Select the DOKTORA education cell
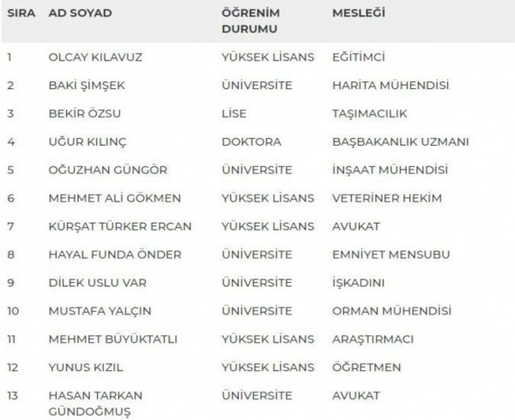The image size is (515, 420). [x=251, y=142]
